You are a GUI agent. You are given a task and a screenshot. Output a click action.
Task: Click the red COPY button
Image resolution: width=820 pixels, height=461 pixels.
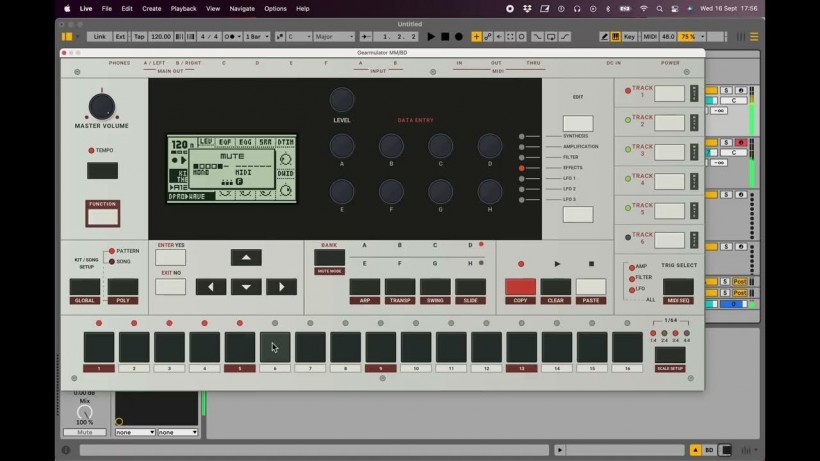pyautogui.click(x=520, y=287)
